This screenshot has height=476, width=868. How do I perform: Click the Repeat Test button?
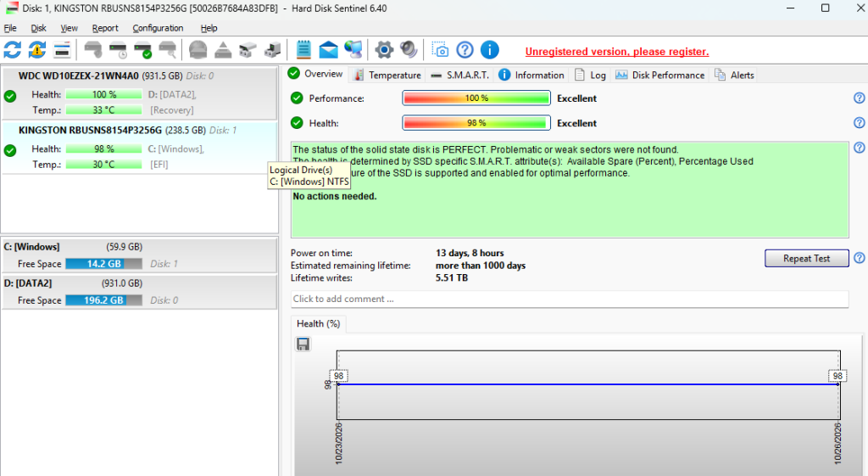807,258
